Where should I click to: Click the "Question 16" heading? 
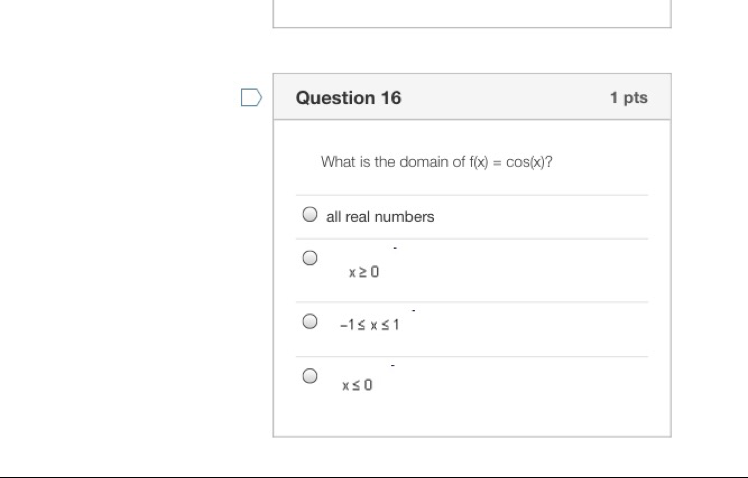coord(348,98)
